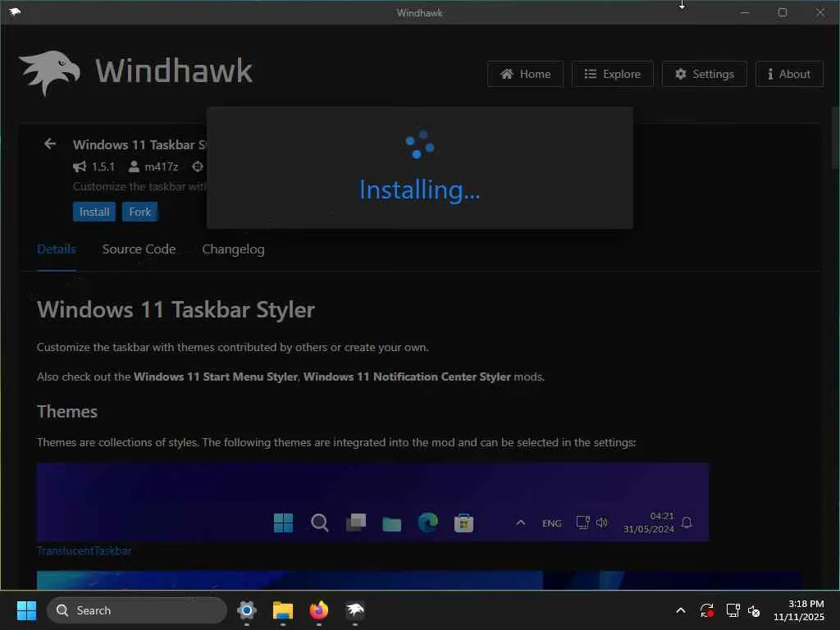Click the second theme preview image
The height and width of the screenshot is (630, 840).
coord(419,580)
